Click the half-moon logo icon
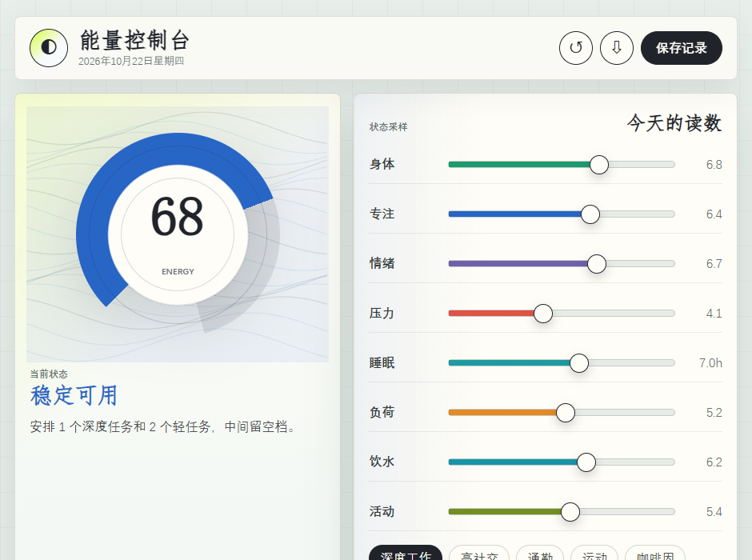Viewport: 752px width, 560px height. (49, 48)
